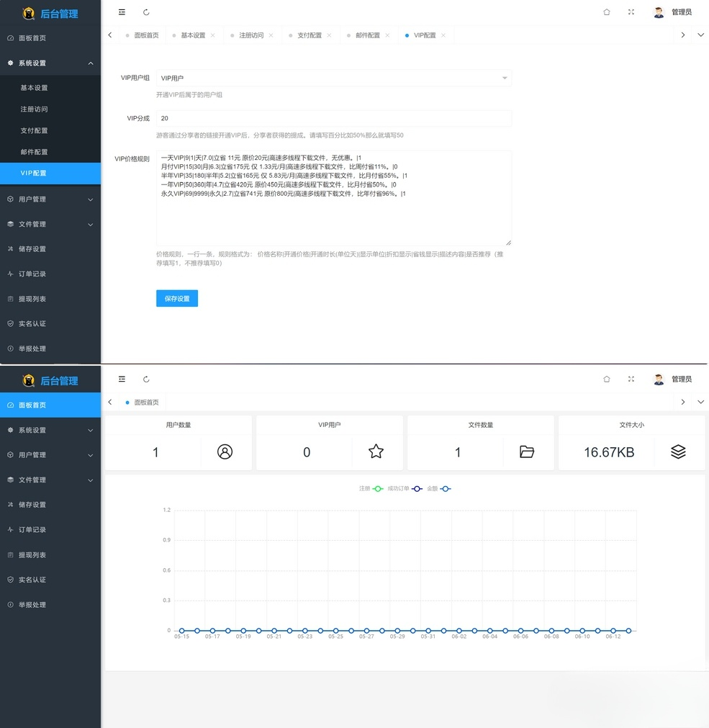Open 举报处理 in bottom sidebar
This screenshot has width=709, height=728.
[x=50, y=605]
